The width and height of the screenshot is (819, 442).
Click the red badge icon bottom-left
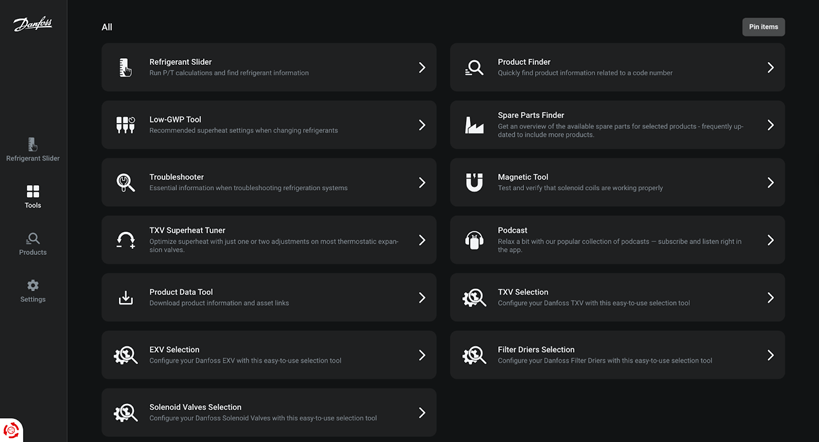[11, 430]
